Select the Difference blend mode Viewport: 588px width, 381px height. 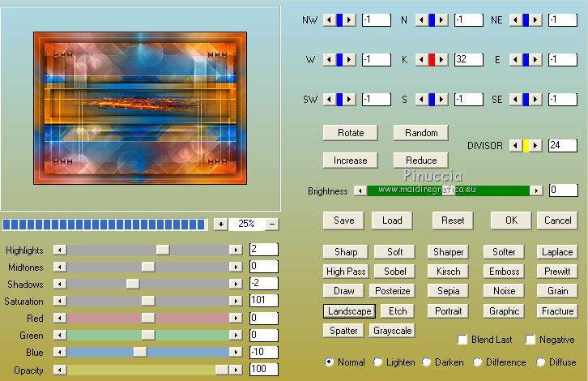(477, 362)
